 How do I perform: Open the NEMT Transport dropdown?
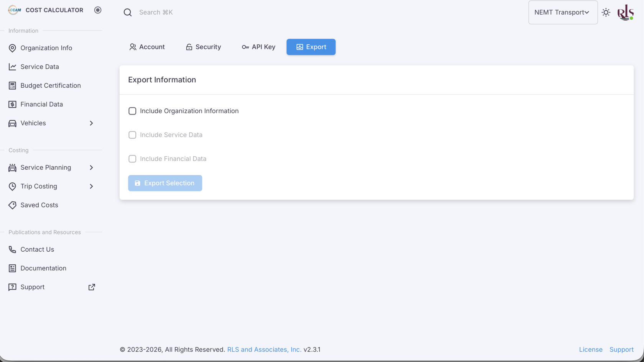click(562, 12)
